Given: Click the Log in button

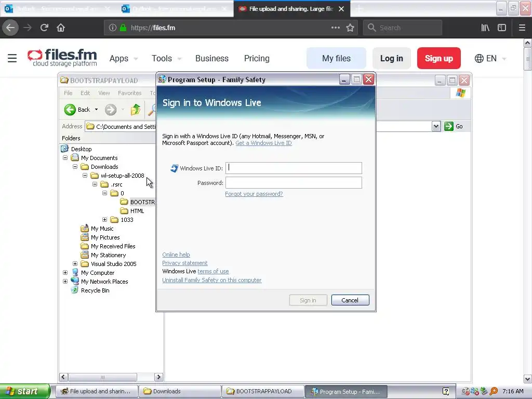Looking at the screenshot, I should pyautogui.click(x=392, y=58).
